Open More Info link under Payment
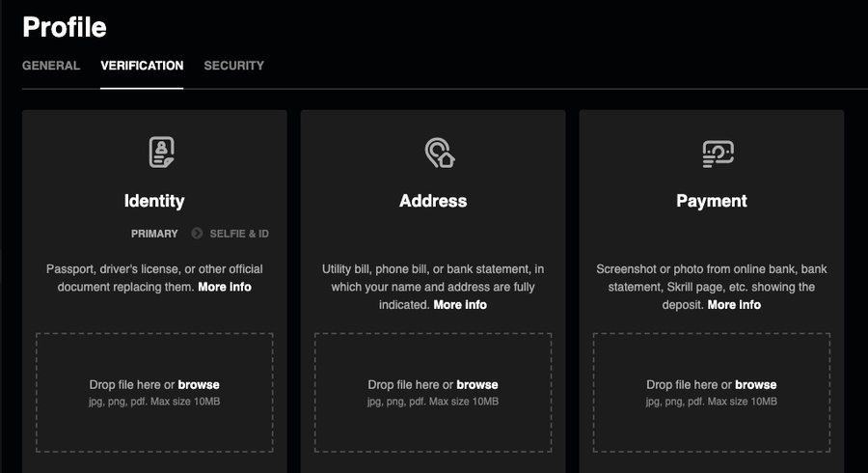This screenshot has width=868, height=473. click(x=734, y=305)
